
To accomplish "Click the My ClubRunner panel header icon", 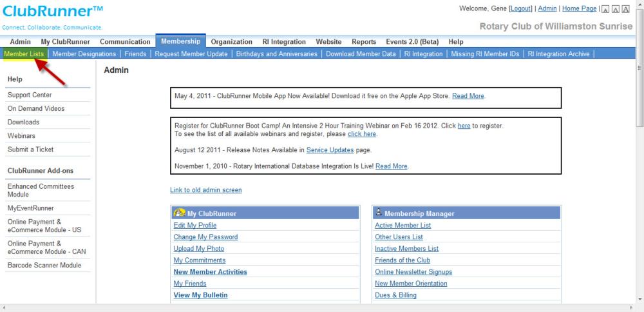I will (x=180, y=213).
